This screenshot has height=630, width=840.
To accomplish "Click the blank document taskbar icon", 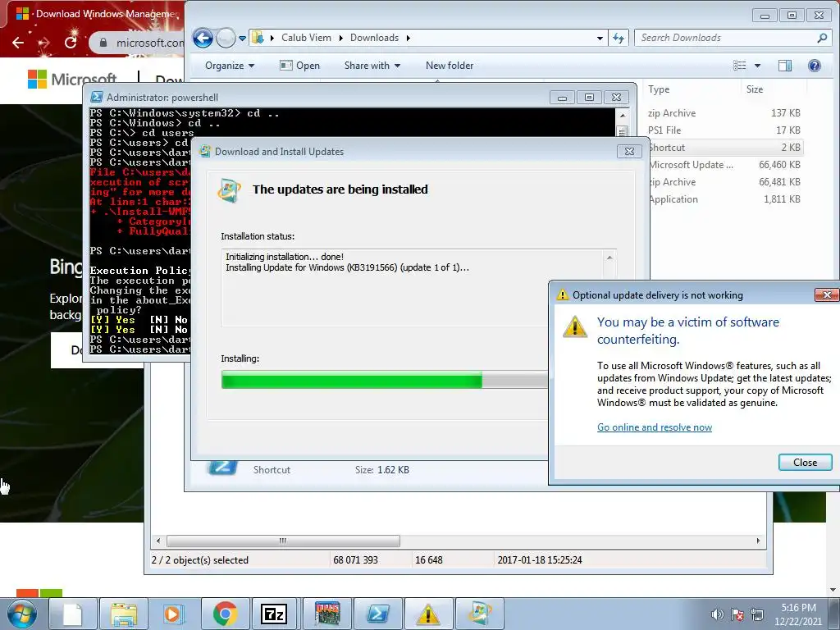I will pos(72,614).
